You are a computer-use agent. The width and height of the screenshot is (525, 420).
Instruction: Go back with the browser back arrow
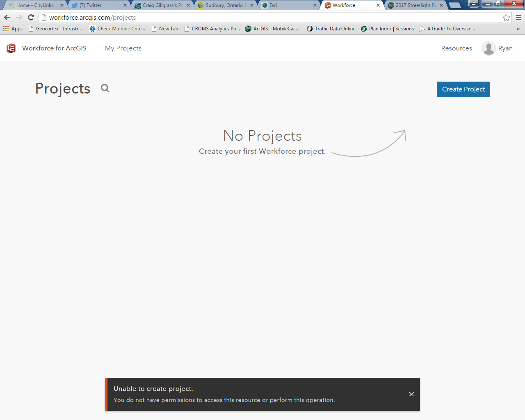click(x=7, y=17)
